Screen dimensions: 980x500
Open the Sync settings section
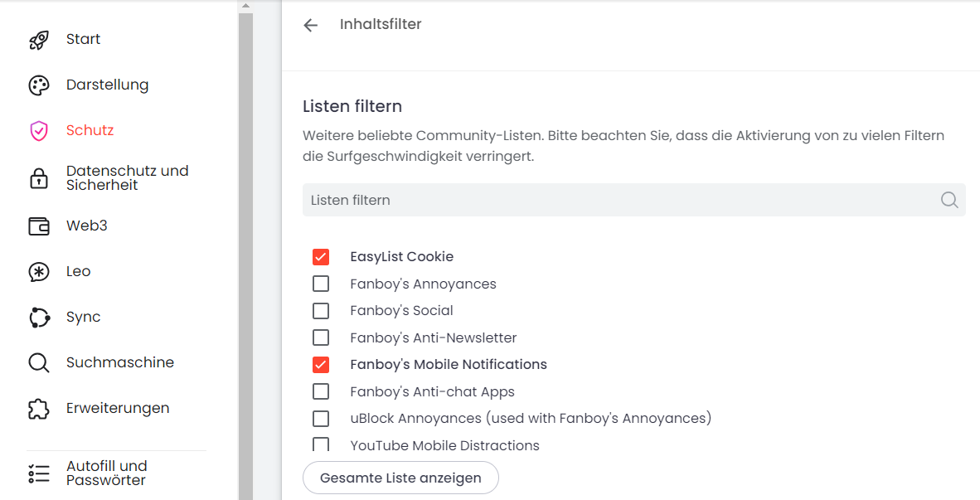83,318
